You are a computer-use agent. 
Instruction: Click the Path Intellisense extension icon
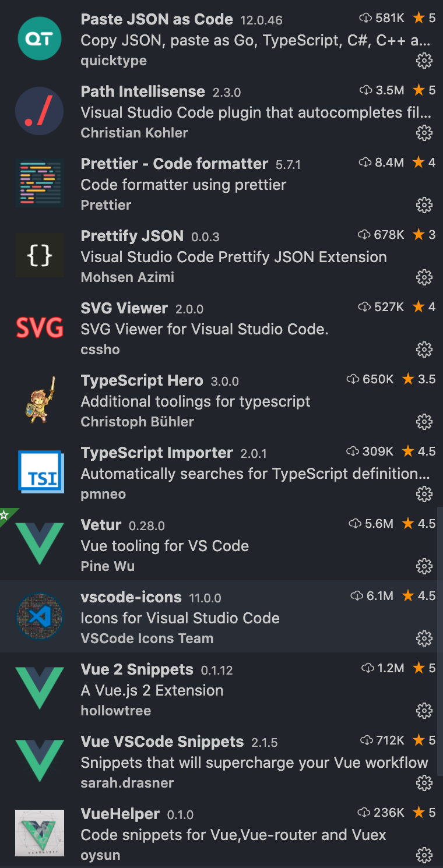40,112
